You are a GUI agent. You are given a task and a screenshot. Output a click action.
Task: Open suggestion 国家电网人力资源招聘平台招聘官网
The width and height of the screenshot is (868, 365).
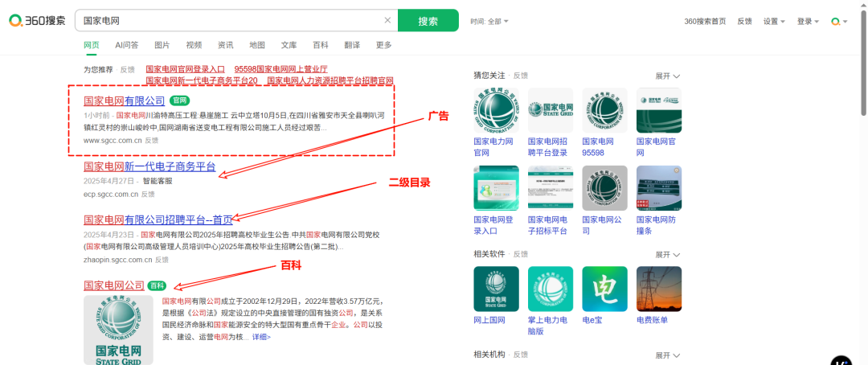(330, 80)
